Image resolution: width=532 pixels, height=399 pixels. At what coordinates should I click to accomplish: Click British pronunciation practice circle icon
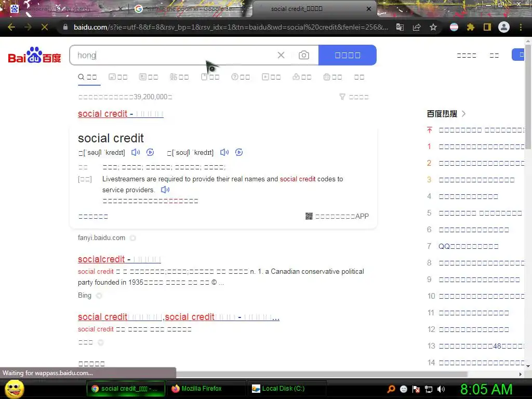coord(150,152)
